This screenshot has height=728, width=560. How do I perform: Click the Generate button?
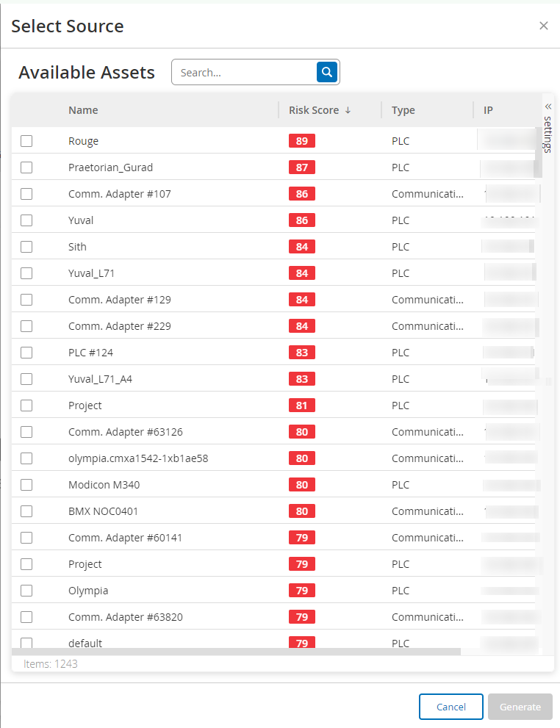[520, 707]
